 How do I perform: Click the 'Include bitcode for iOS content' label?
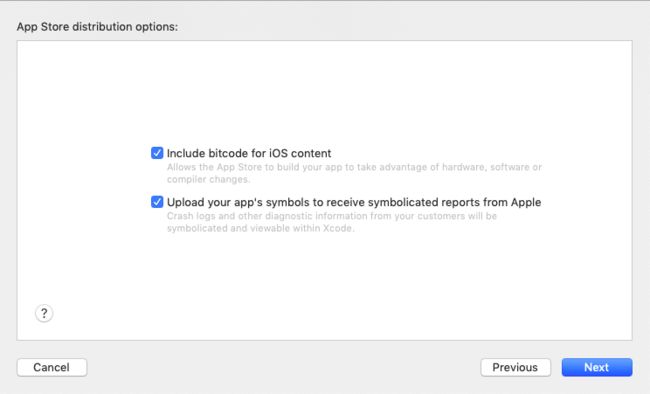(x=249, y=153)
